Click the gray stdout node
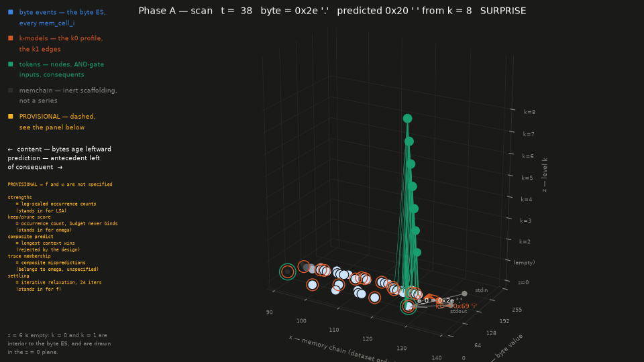Screen dimensions: 644x362 (x=451, y=306)
